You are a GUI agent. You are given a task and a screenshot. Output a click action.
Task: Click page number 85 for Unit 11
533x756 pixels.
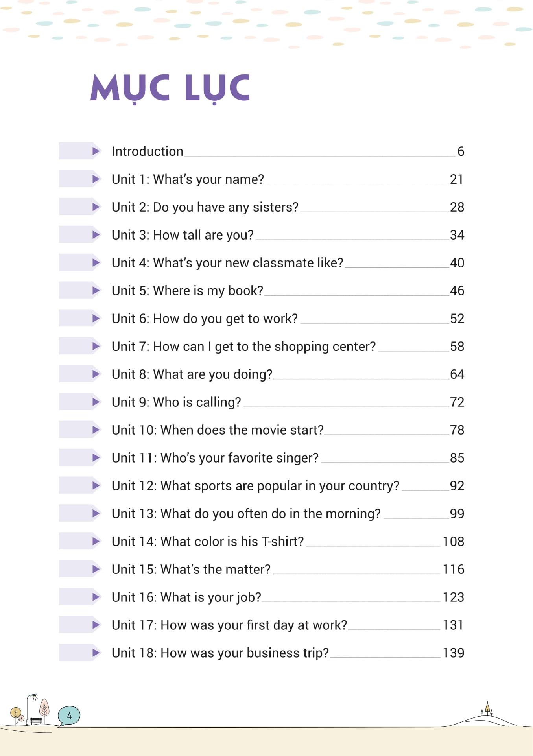[x=457, y=458]
